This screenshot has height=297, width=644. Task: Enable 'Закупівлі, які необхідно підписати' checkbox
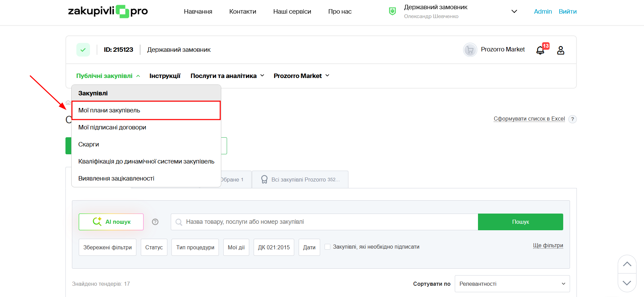[x=327, y=247]
